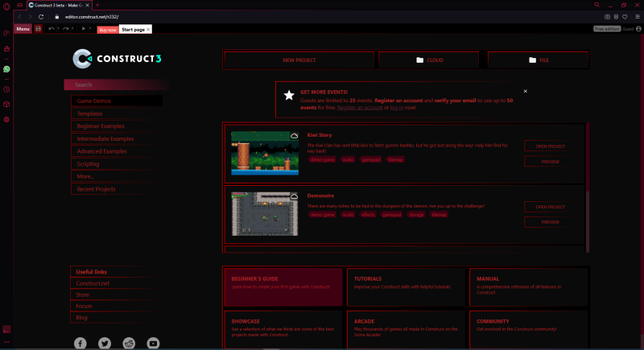Viewport: 644px width, 350px height.
Task: Click the demo-game tag under Kiwi Story
Action: [x=323, y=159]
